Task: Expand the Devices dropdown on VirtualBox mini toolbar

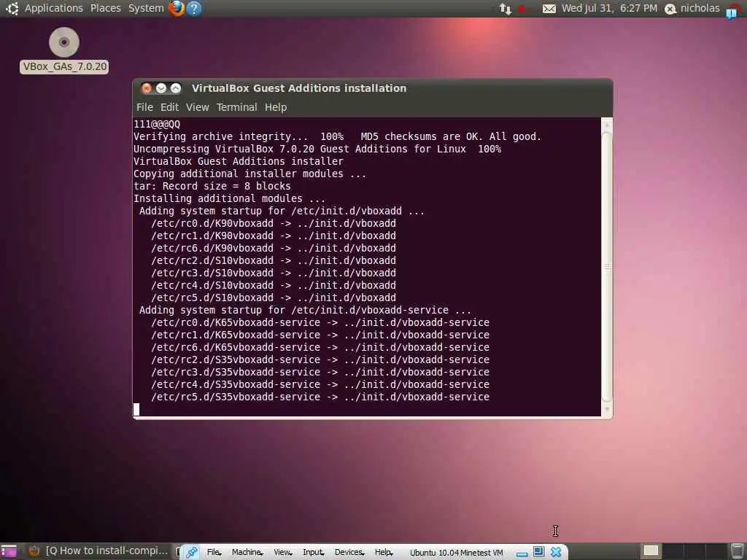Action: point(349,553)
